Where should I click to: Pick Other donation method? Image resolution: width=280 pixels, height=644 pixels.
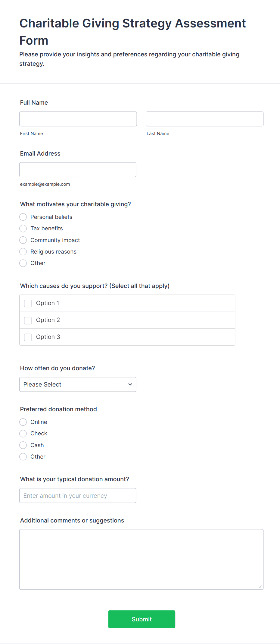click(23, 457)
